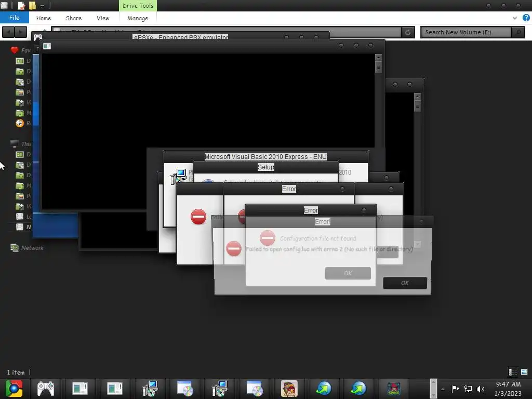Screen dimensions: 532x399
Task: Click the faded gray OK button
Action: (x=348, y=273)
